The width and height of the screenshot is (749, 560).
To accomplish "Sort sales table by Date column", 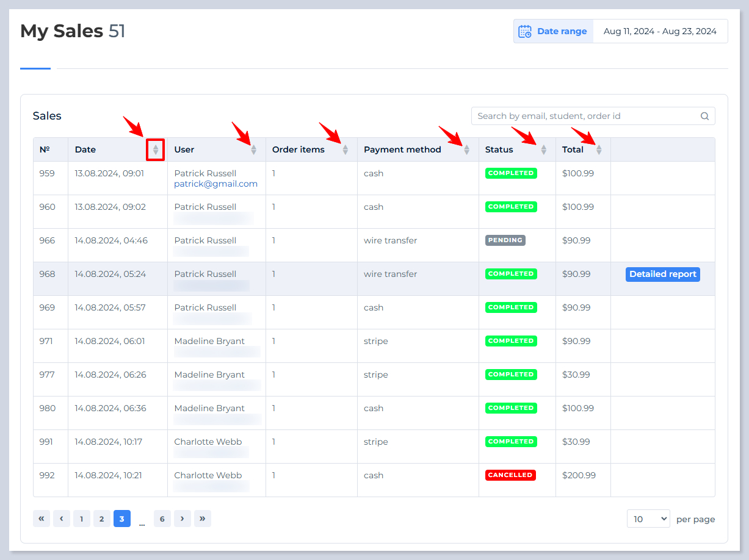I will tap(156, 149).
